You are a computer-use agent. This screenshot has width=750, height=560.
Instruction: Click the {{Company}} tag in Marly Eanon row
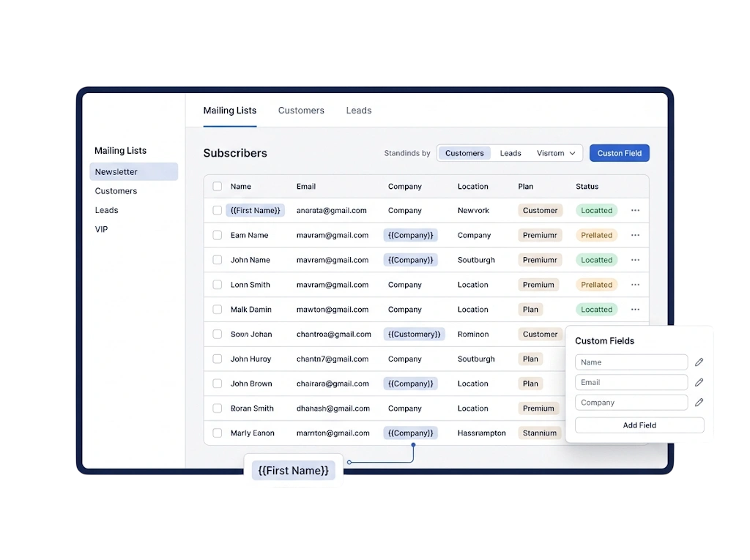tap(410, 433)
